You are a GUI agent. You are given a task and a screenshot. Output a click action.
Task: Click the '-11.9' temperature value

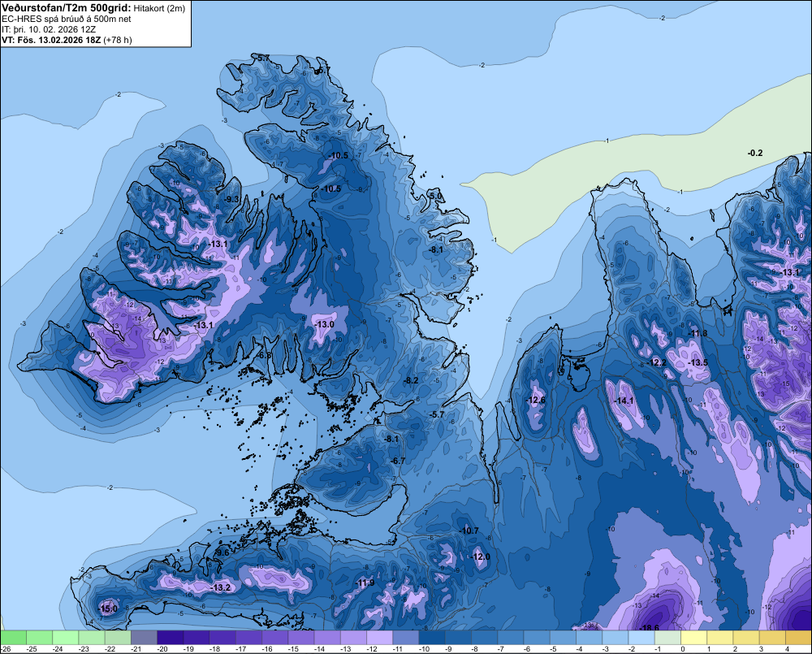365,583
